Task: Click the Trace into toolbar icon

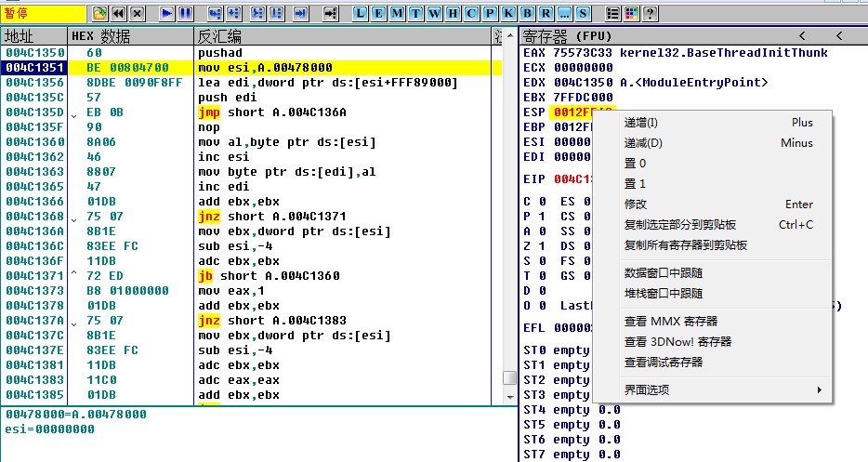Action: (x=258, y=13)
